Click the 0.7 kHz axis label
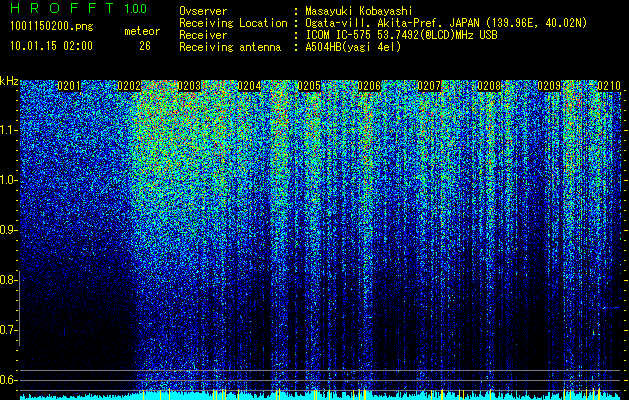Image resolution: width=629 pixels, height=400 pixels. click(9, 330)
